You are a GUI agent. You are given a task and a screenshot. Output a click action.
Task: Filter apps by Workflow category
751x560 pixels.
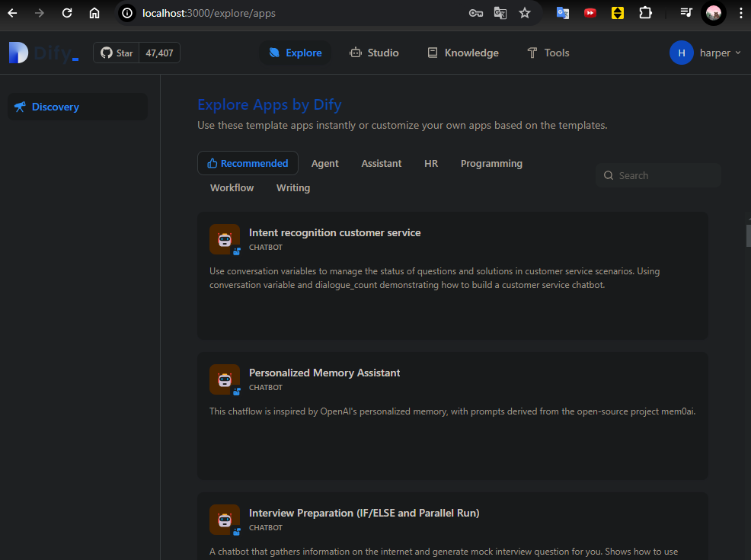[232, 187]
